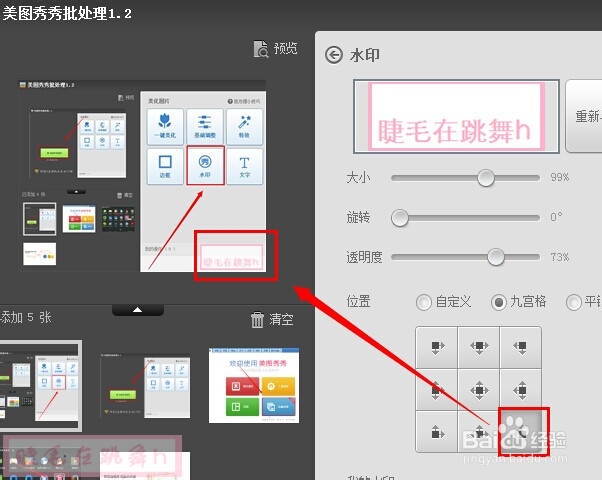602x480 pixels.
Task: Select top-left position in nine-grid
Action: [x=437, y=347]
